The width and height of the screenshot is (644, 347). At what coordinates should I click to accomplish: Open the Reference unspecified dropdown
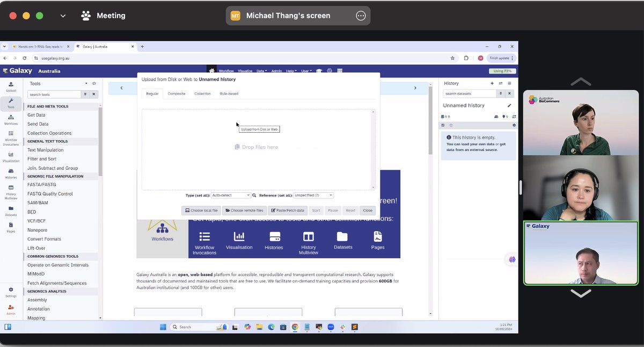[x=313, y=196]
